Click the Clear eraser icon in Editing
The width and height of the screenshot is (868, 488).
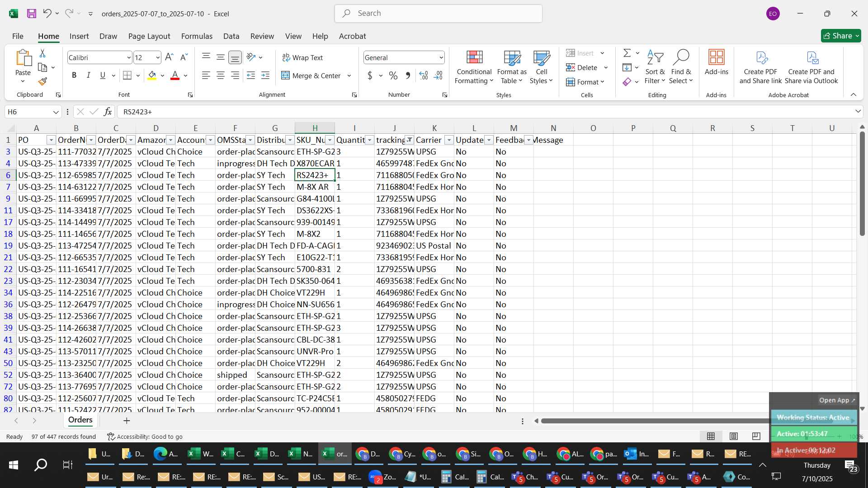pyautogui.click(x=627, y=82)
